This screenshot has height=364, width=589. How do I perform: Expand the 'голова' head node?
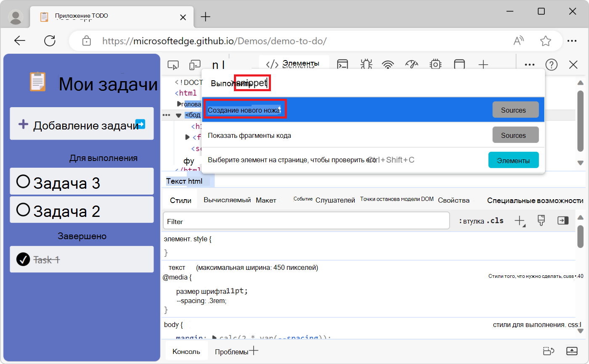[179, 104]
